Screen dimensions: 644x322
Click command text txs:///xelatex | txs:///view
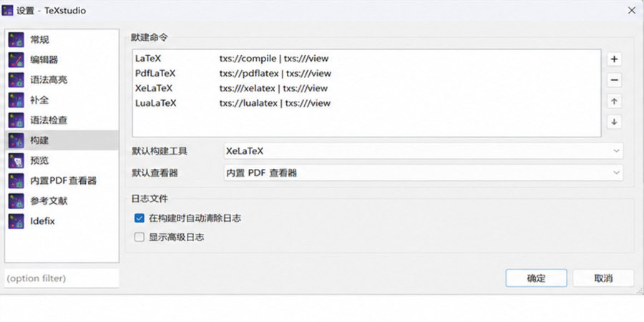tap(273, 88)
